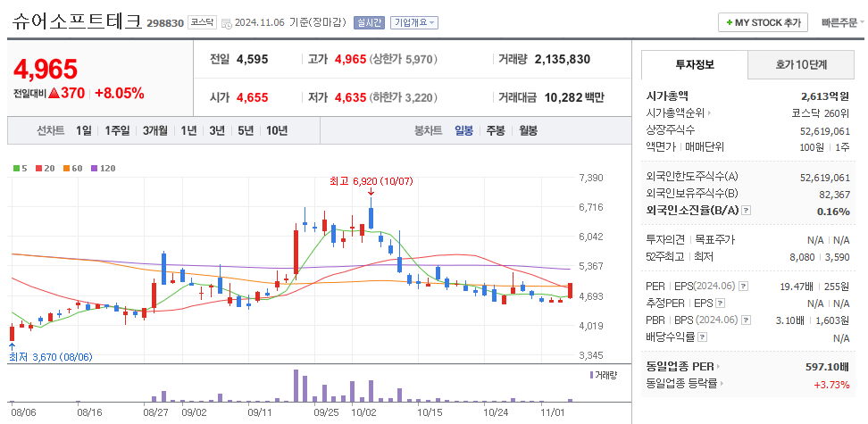This screenshot has width=868, height=424.
Task: Click the 하한가 3,220 text
Action: pos(405,98)
